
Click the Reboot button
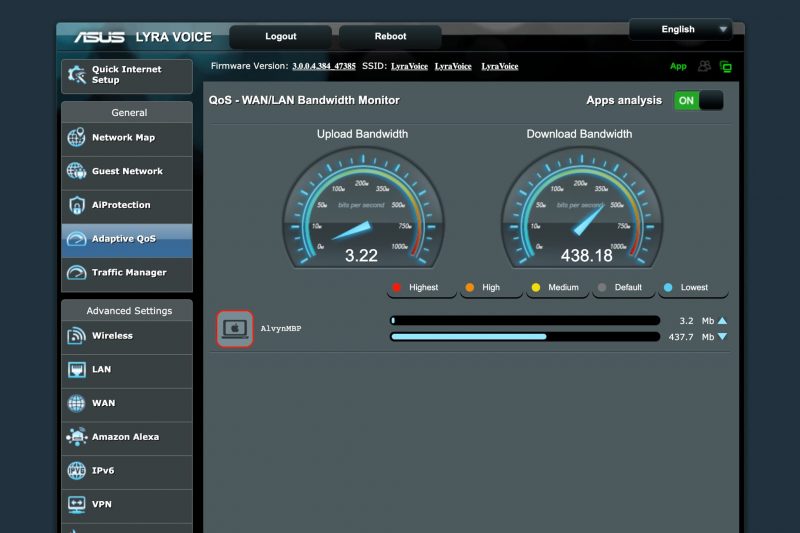[x=390, y=37]
